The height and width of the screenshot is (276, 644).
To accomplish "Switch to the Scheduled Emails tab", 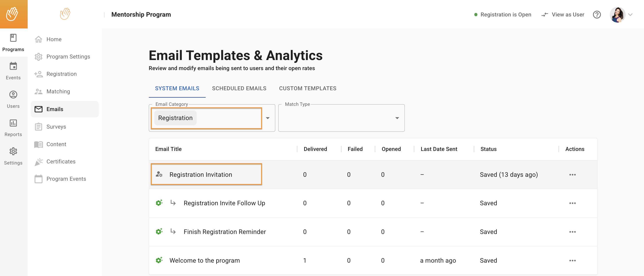I will tap(239, 88).
